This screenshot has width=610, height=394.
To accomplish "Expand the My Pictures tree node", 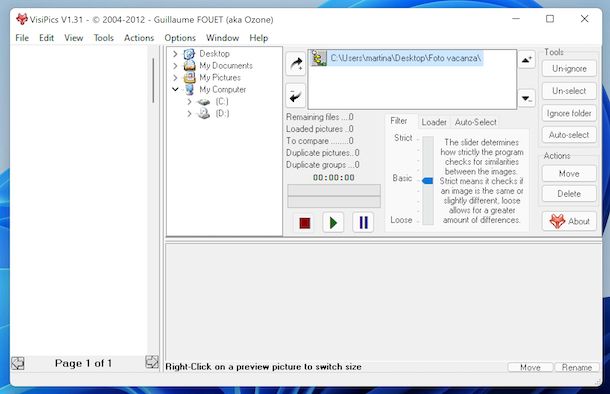I will [x=175, y=78].
